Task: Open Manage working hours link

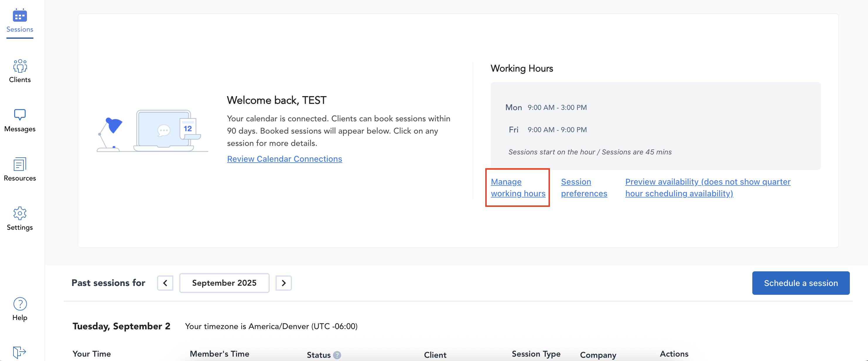Action: point(517,188)
